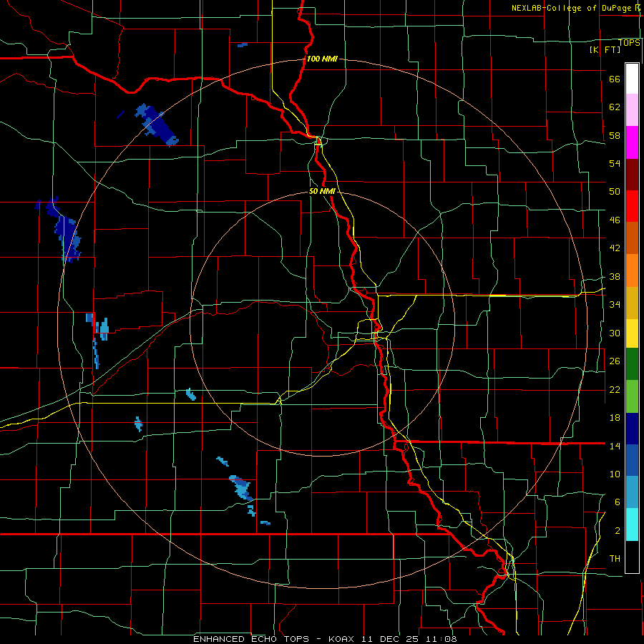Click the "30" value on the scale
Image resolution: width=644 pixels, height=644 pixels.
pos(615,333)
